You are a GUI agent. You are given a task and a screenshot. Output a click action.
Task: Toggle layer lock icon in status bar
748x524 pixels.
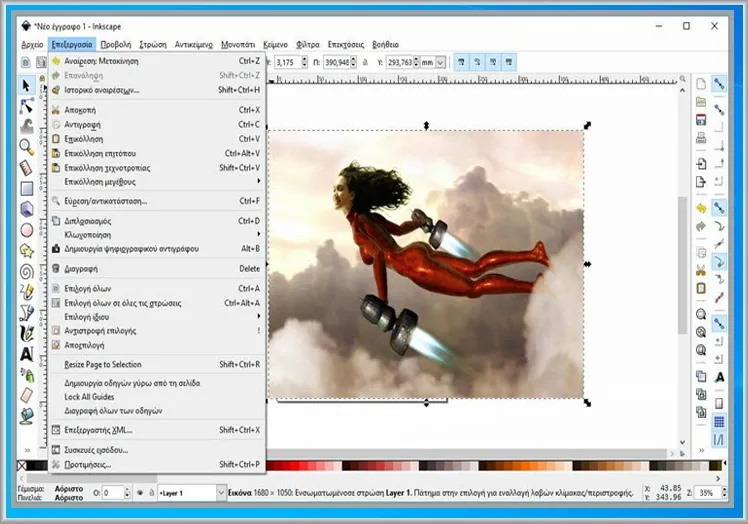click(151, 493)
